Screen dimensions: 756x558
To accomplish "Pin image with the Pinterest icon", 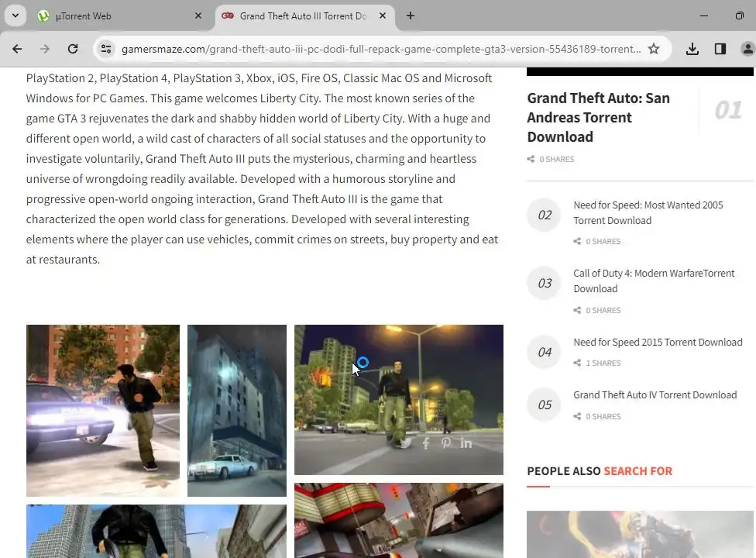I will tap(445, 443).
